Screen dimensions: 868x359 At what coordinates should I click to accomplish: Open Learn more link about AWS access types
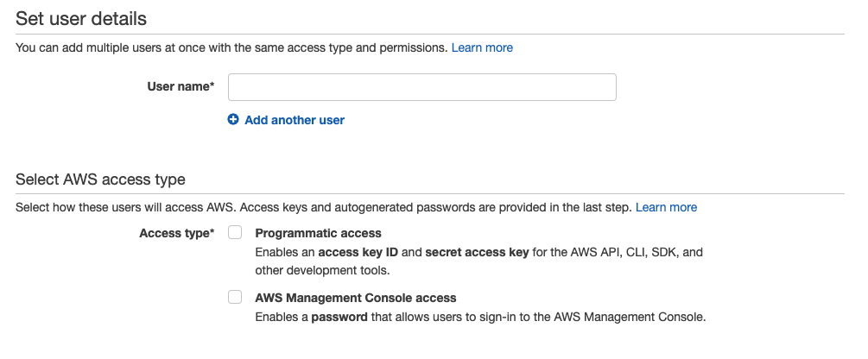pyautogui.click(x=666, y=207)
